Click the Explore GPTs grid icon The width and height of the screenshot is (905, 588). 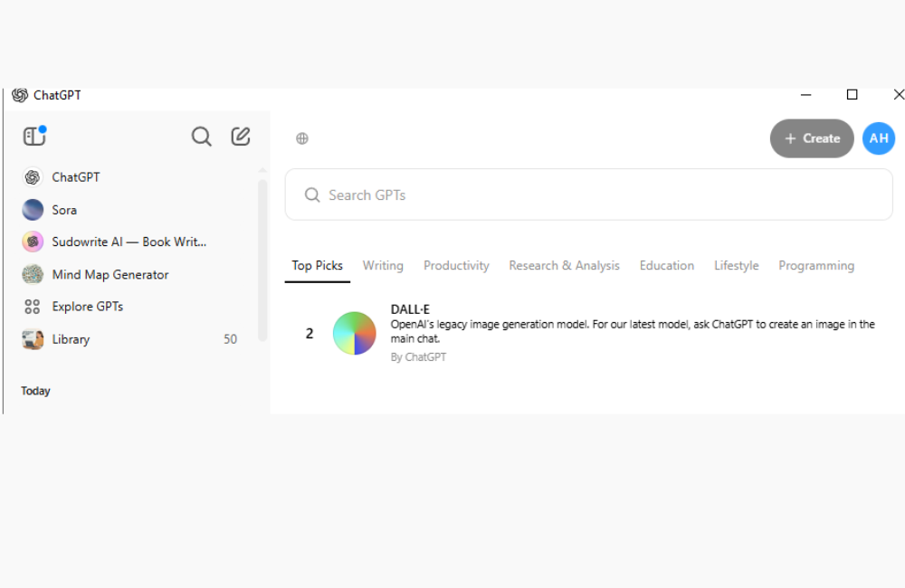(x=33, y=307)
